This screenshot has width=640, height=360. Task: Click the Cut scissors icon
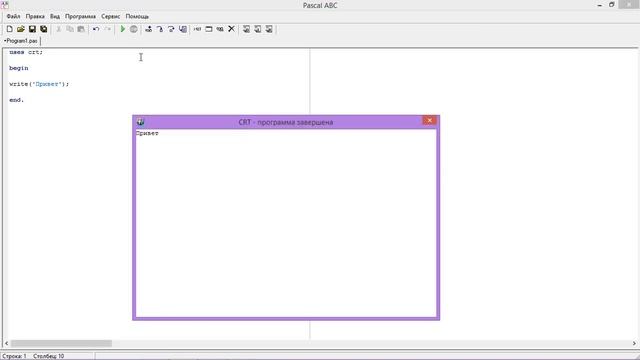59,29
